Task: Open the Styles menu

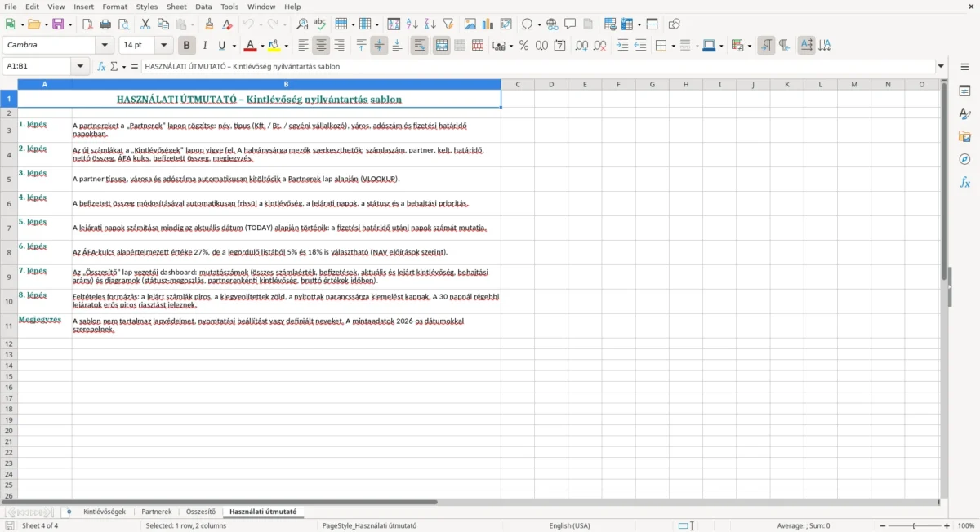Action: point(147,7)
